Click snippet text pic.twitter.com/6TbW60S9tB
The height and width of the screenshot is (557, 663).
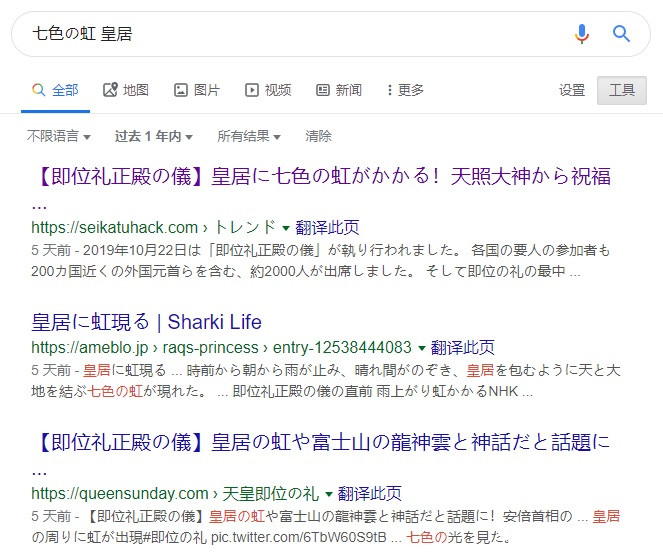(x=299, y=538)
